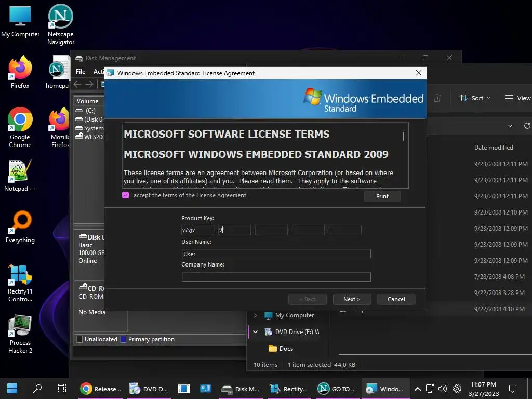The width and height of the screenshot is (532, 399).
Task: Collapse DVD Drive (E:) tree node
Action: coord(255,332)
